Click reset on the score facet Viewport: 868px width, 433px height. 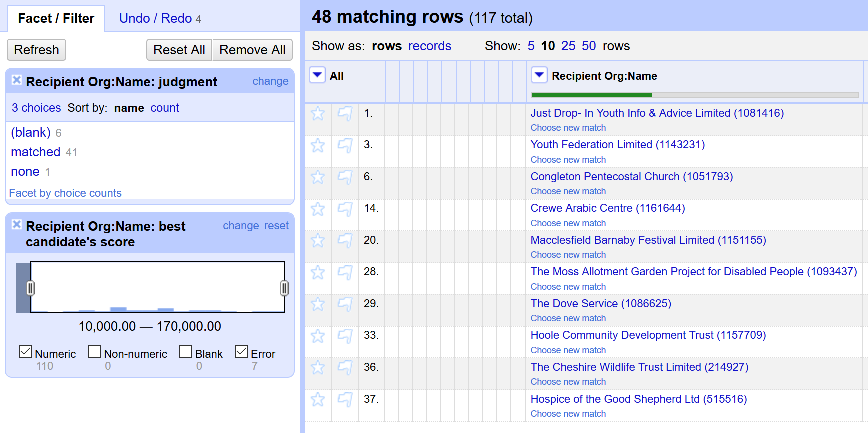[276, 225]
